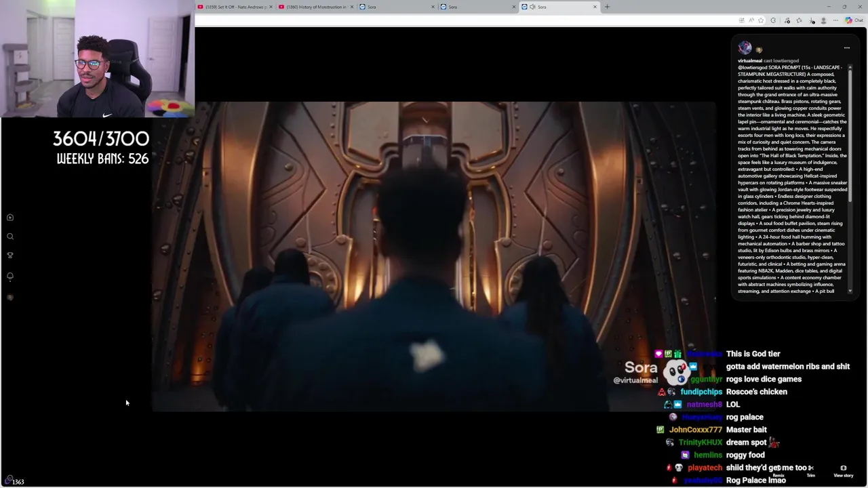Switch to History of Menstruation YouTube tab

pos(316,7)
